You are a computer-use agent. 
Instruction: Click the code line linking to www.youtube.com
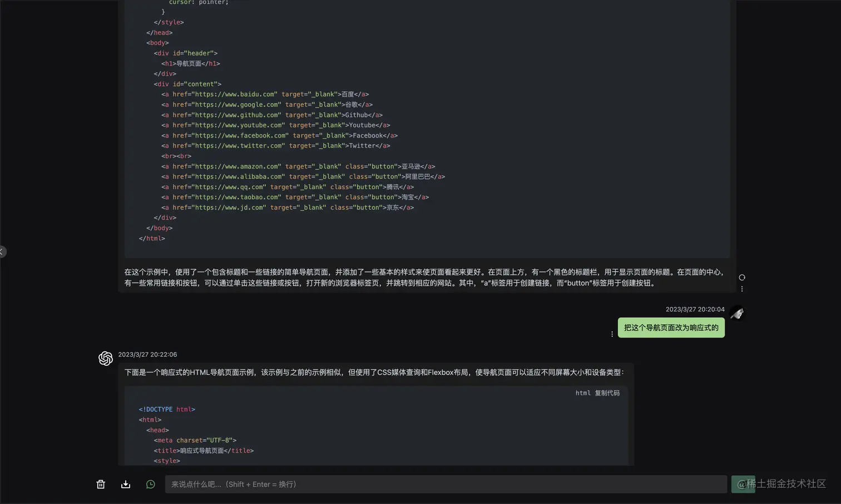click(276, 125)
